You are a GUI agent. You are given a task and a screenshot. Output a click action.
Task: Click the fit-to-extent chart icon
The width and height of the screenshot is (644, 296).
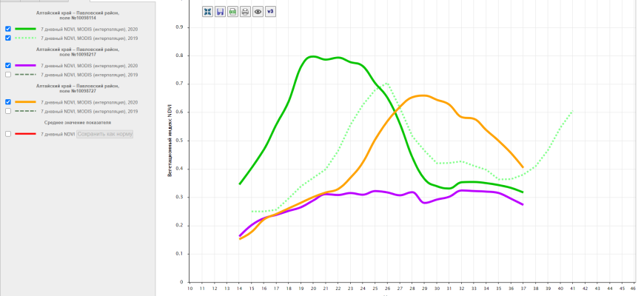208,12
